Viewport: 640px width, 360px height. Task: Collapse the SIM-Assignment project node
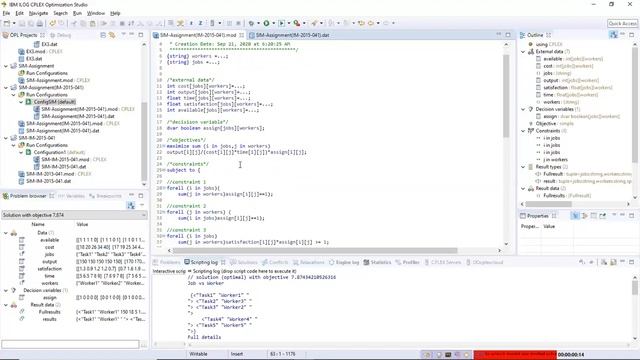coord(6,66)
